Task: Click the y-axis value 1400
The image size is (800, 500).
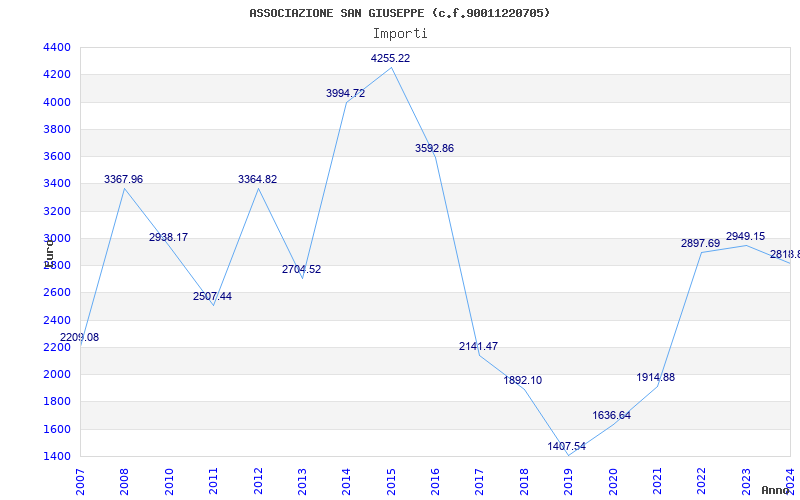Action: (x=57, y=456)
